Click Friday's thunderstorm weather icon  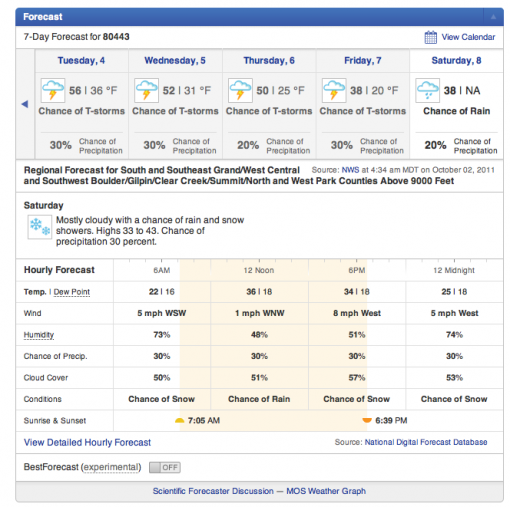(334, 90)
